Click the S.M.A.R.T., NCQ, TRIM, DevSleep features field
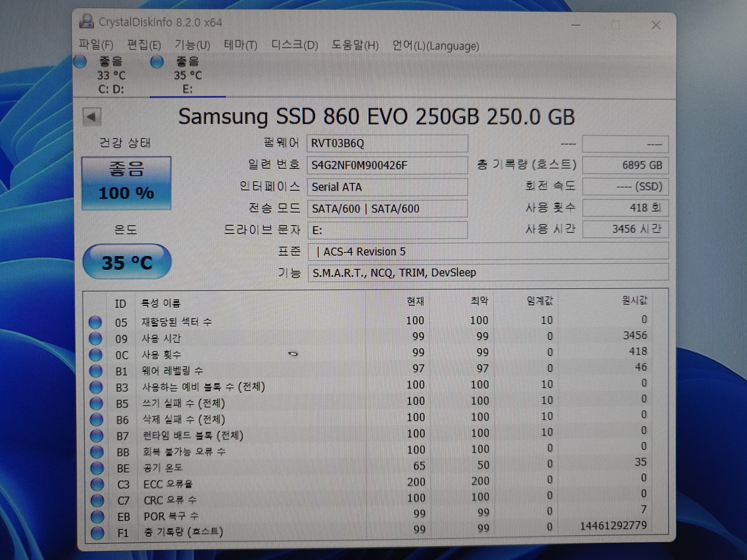 click(488, 272)
